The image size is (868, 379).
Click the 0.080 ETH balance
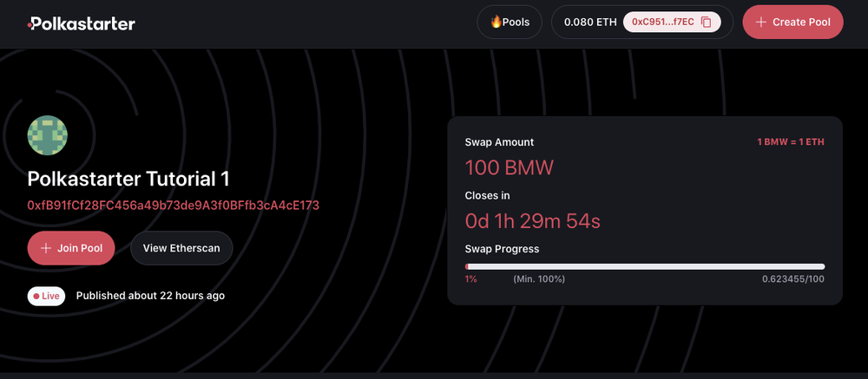590,23
